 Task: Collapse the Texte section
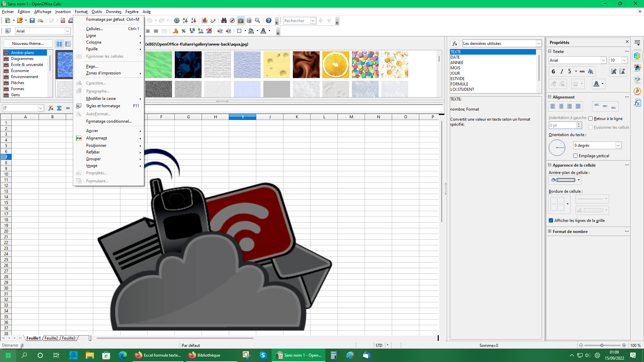click(550, 51)
